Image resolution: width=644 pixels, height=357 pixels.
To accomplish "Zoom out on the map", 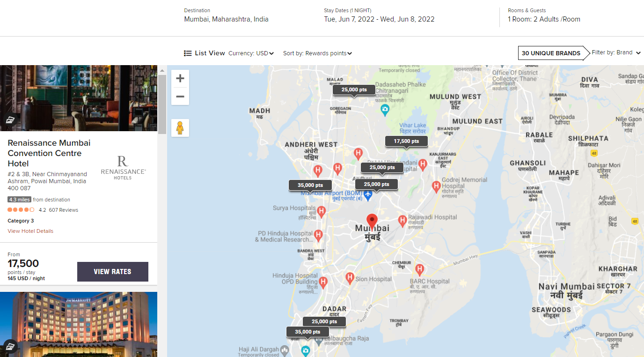I will [180, 97].
